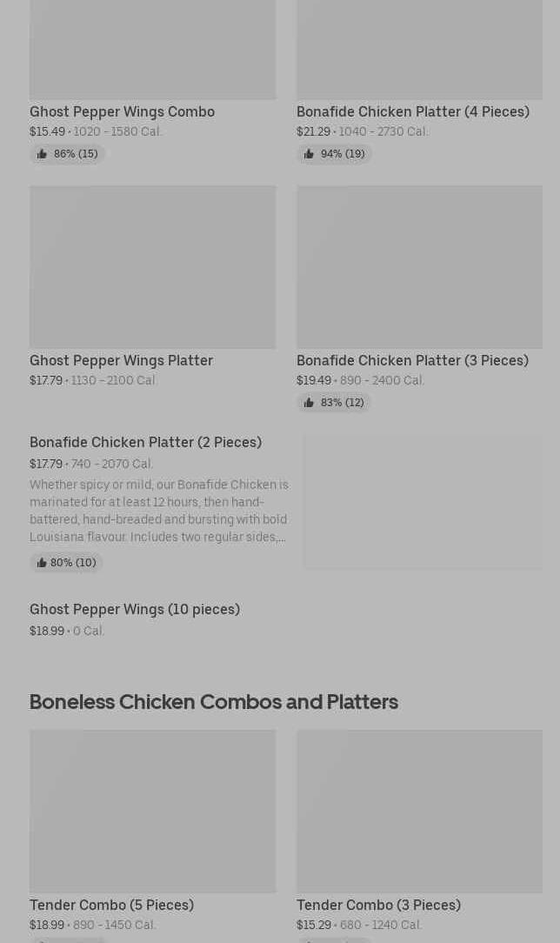Image resolution: width=560 pixels, height=943 pixels.
Task: Click Bonafide Chicken Platter (2 Pieces) image
Action: [423, 502]
